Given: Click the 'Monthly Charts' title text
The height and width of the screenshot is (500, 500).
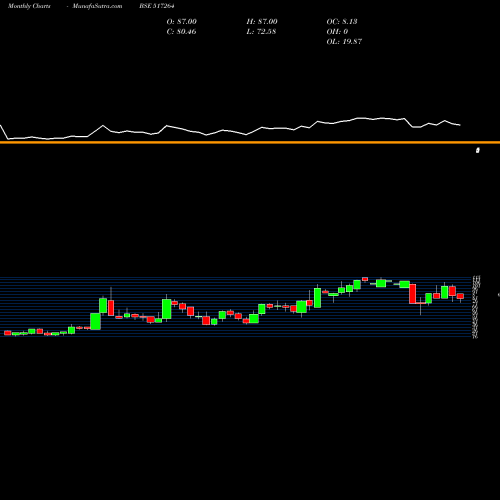Looking at the screenshot, I should coord(29,6).
